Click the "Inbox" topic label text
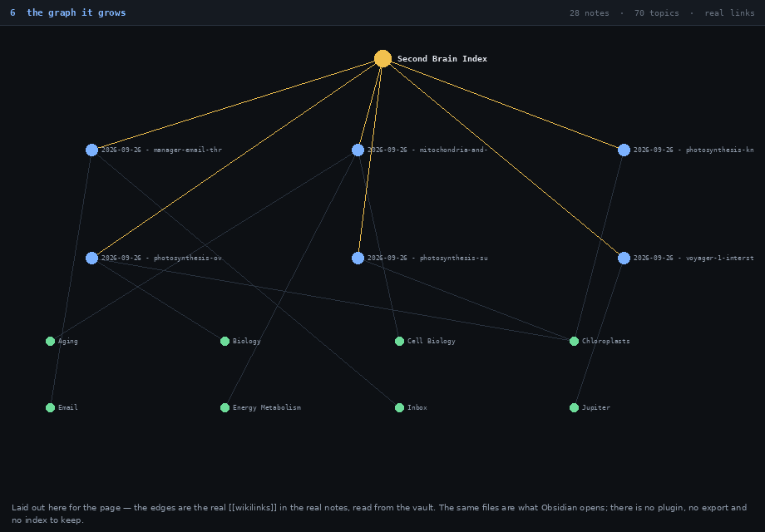Screen dimensions: 765x532 click(x=417, y=407)
